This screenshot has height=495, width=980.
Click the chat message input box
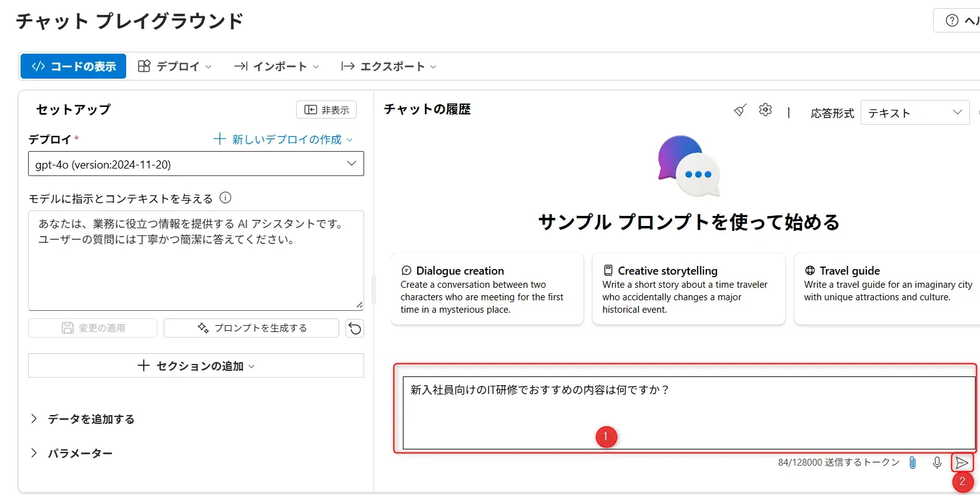tap(689, 413)
